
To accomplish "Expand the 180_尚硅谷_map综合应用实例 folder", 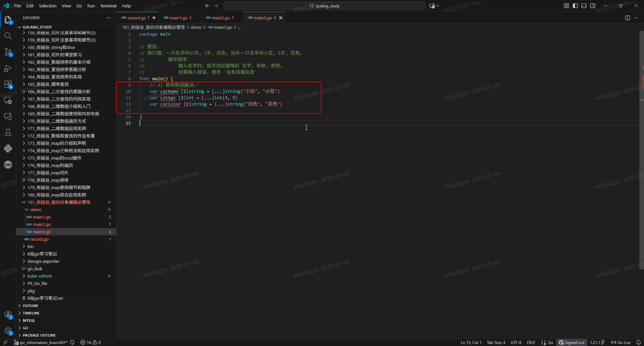I will point(66,195).
